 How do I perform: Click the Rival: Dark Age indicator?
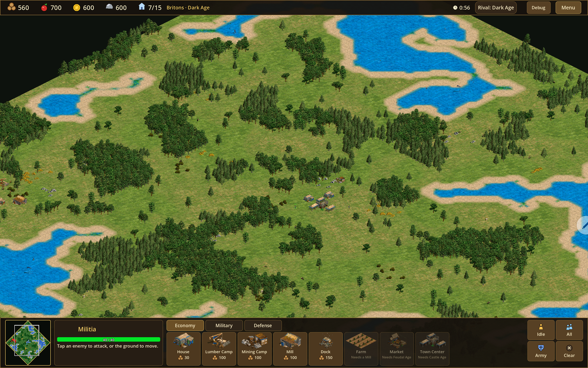click(x=496, y=8)
